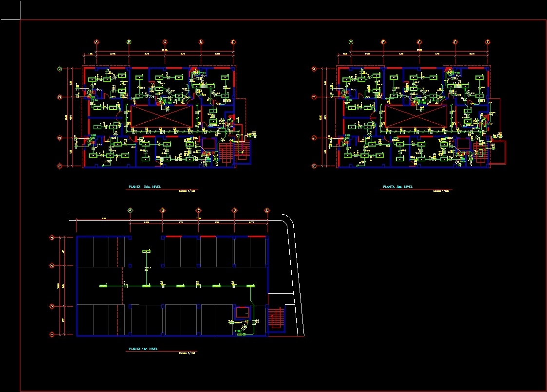
Task: Click the PLANTA 2do. NIVEL title text
Action: pos(145,187)
